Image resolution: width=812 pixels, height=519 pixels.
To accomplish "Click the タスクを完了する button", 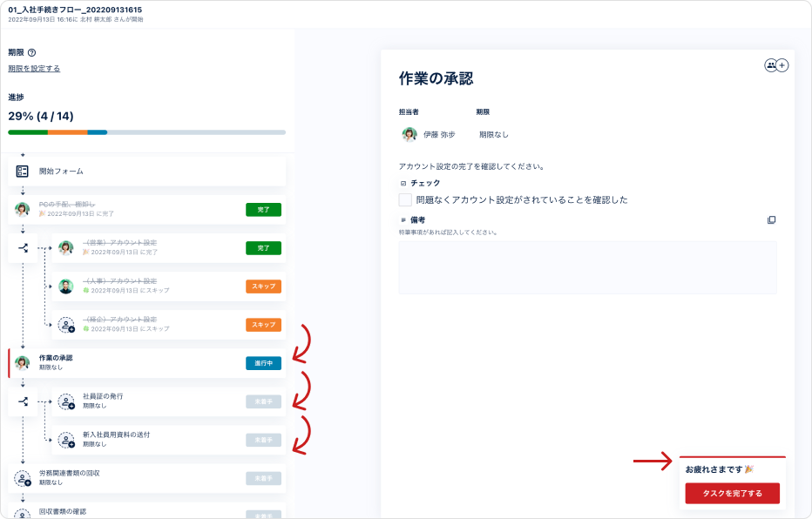I will click(732, 493).
